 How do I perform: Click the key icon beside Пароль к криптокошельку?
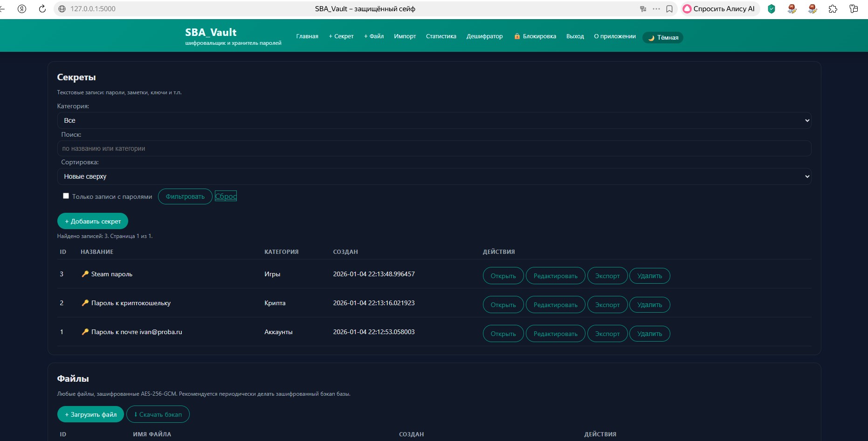(85, 303)
